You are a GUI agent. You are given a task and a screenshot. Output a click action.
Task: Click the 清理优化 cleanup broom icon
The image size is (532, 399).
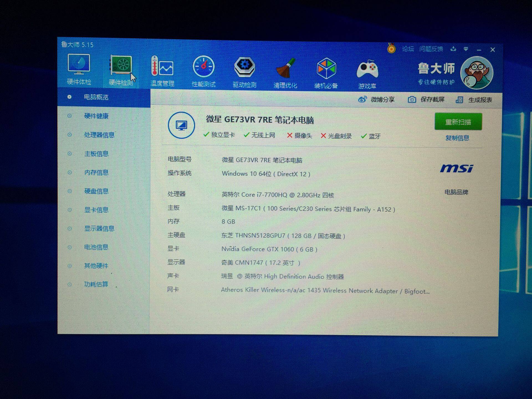tap(285, 68)
